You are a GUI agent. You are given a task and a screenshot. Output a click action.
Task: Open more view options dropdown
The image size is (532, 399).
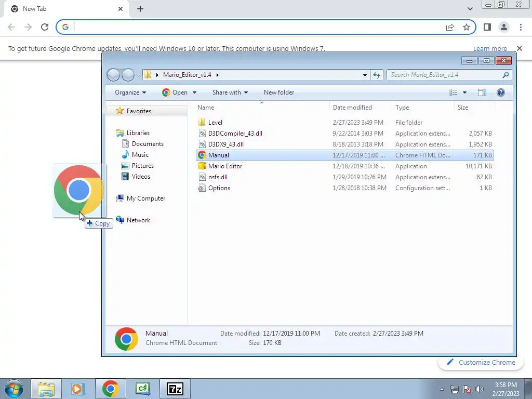coord(464,92)
